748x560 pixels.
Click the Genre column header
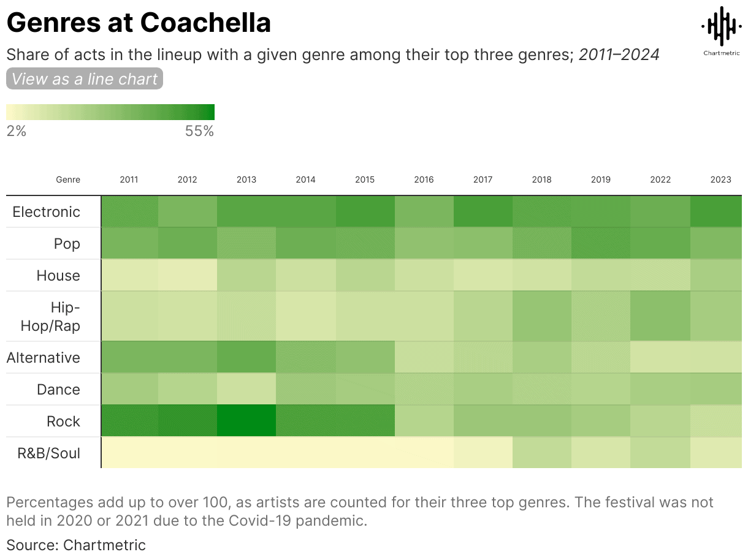pyautogui.click(x=67, y=180)
